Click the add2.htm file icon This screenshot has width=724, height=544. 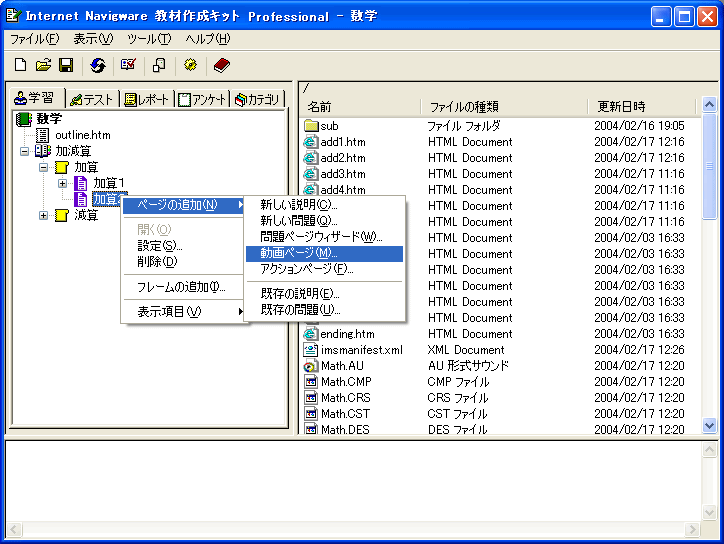(311, 158)
